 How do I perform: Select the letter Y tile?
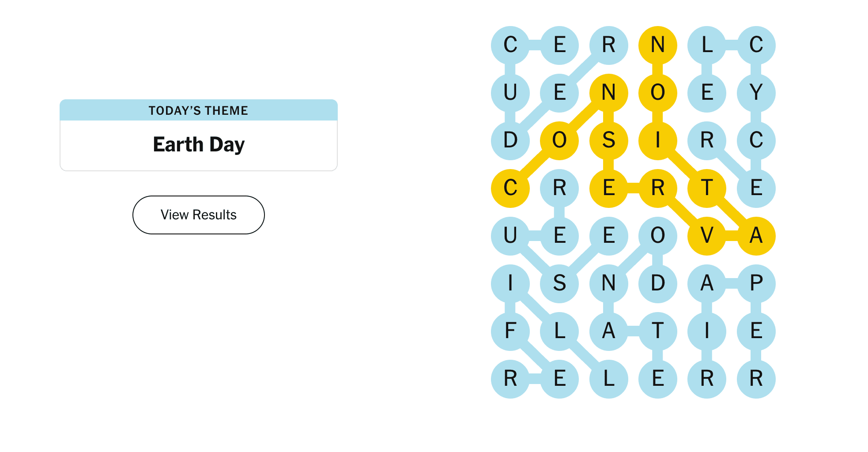click(x=756, y=93)
